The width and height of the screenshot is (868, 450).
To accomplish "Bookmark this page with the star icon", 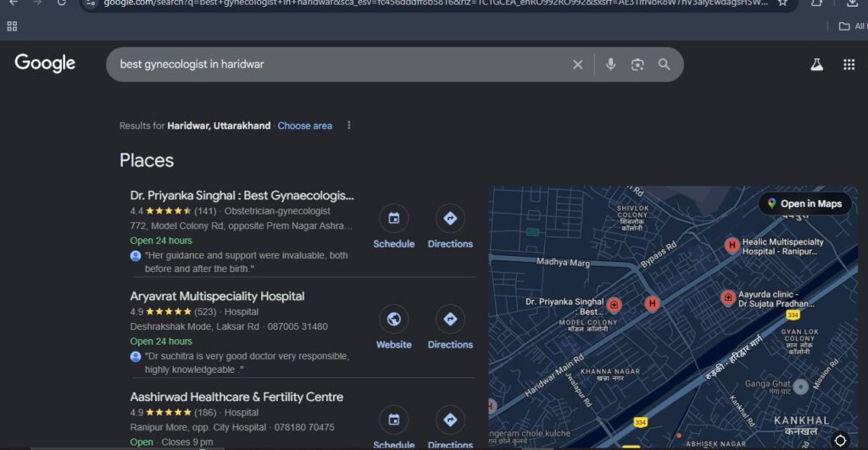I will (782, 3).
